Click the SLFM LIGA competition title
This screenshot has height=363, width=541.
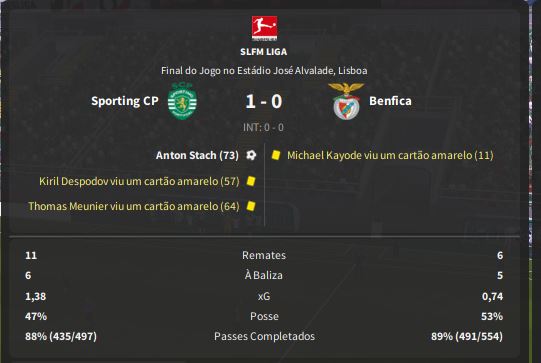[264, 52]
